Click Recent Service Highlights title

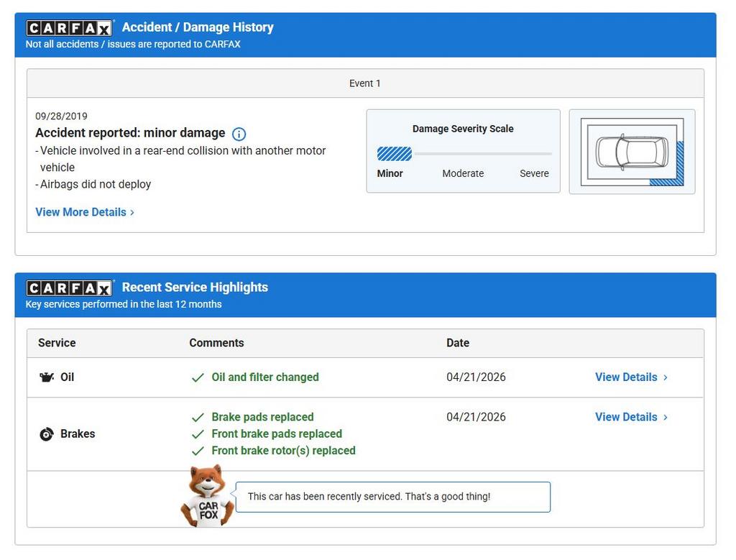(x=195, y=288)
